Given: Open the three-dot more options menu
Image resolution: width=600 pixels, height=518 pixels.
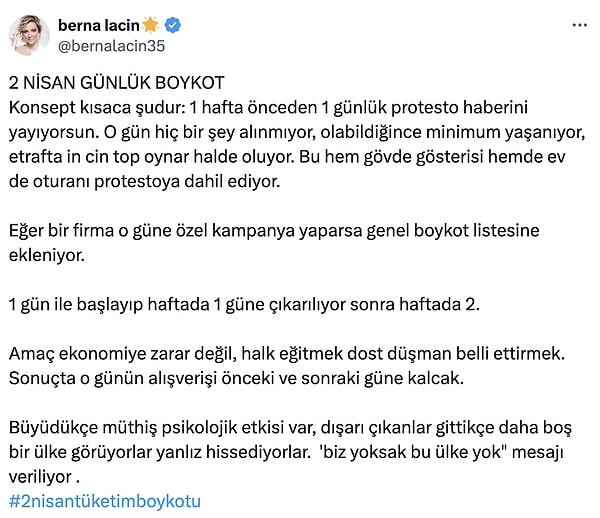Looking at the screenshot, I should pyautogui.click(x=579, y=26).
